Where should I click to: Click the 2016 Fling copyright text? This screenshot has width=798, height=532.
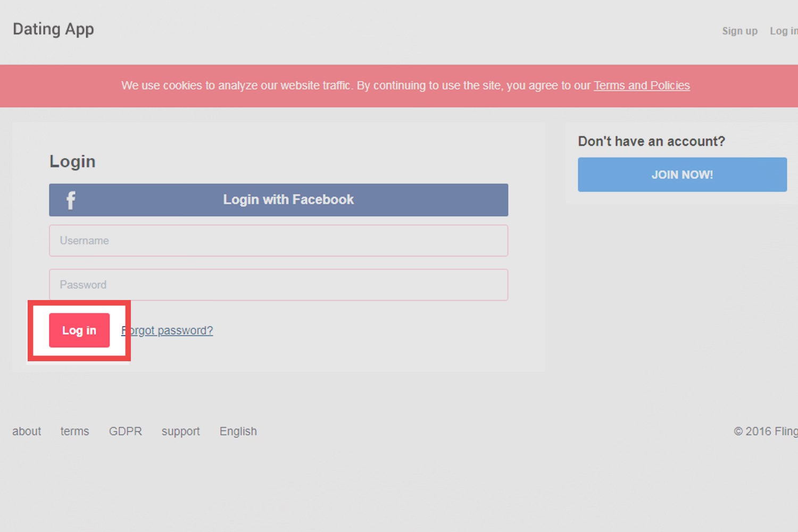coord(766,431)
